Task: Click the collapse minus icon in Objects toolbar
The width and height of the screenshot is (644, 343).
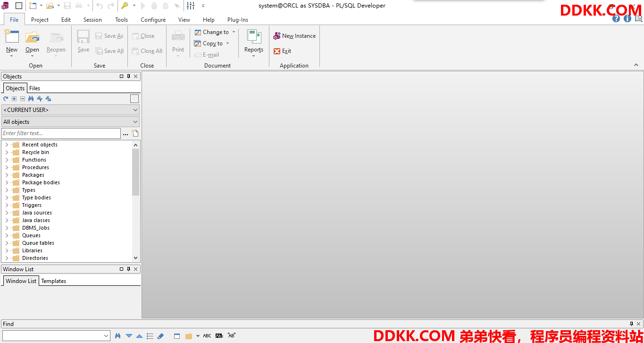Action: point(23,99)
